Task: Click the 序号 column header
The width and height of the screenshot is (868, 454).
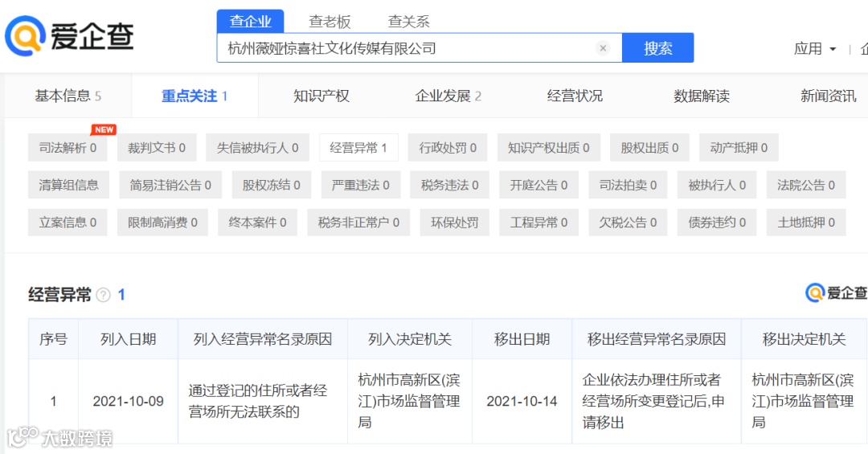Action: (53, 339)
